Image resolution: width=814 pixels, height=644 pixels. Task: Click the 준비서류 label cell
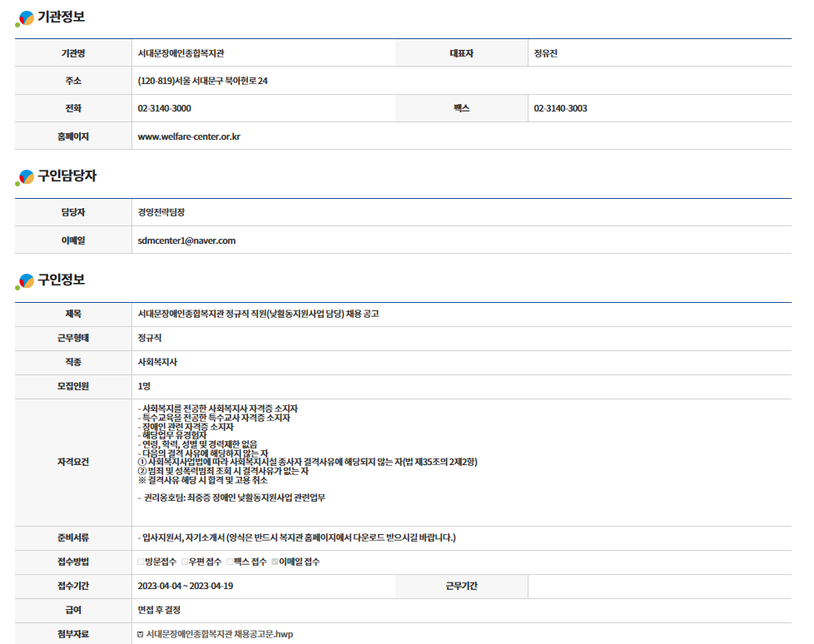(x=73, y=537)
